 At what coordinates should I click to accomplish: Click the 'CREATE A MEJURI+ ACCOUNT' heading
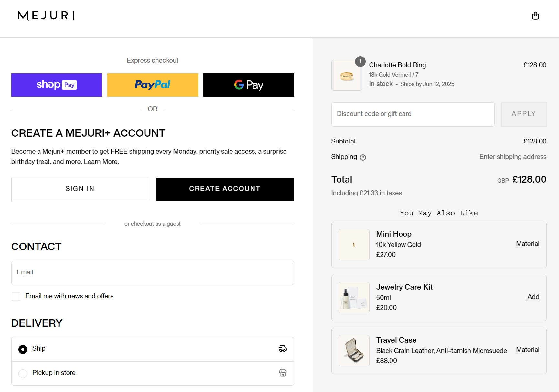88,133
